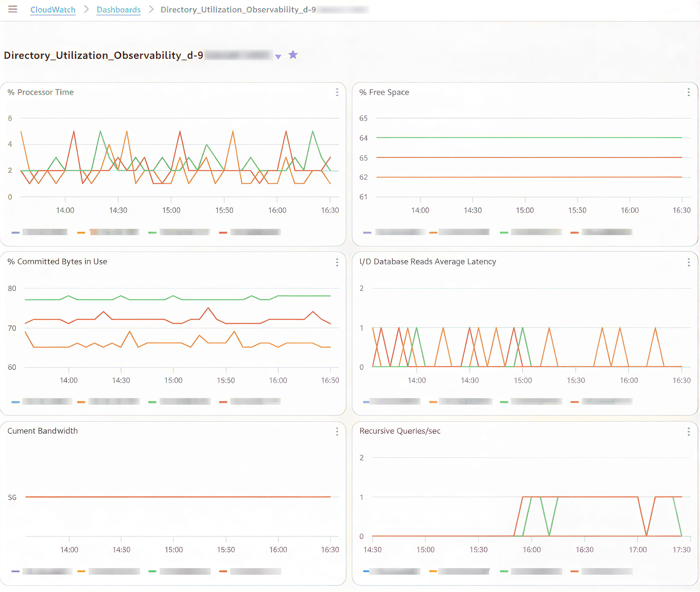This screenshot has height=592, width=700.
Task: Navigate to CloudWatch via the breadcrumb link
Action: coord(53,10)
